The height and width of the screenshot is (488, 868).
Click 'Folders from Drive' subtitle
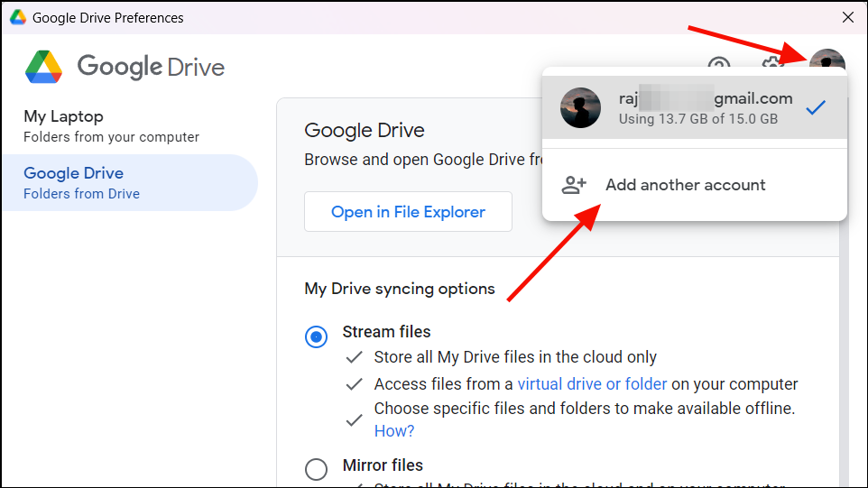pos(81,194)
